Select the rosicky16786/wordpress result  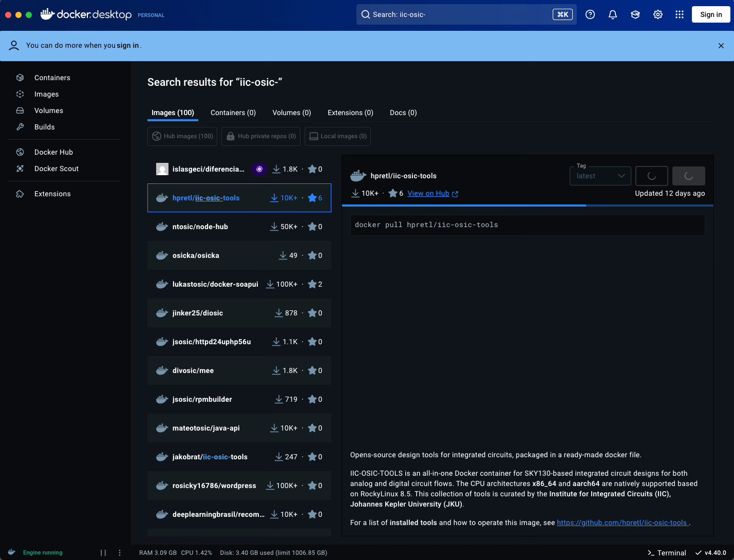[x=239, y=486]
